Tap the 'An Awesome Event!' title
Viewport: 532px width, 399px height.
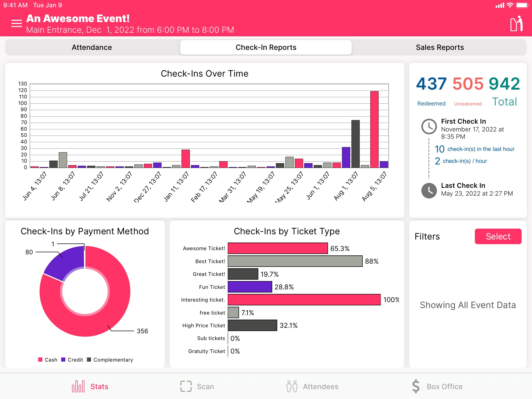point(78,18)
